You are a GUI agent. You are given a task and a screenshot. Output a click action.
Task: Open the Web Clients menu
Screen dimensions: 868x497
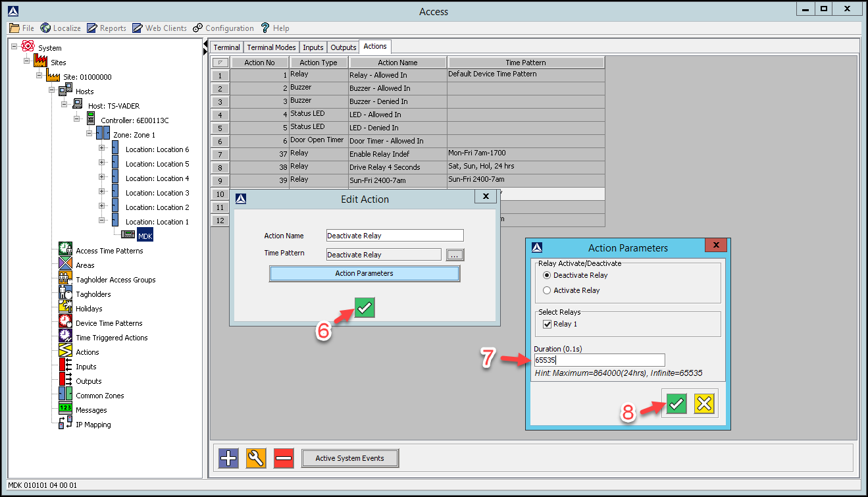[159, 28]
